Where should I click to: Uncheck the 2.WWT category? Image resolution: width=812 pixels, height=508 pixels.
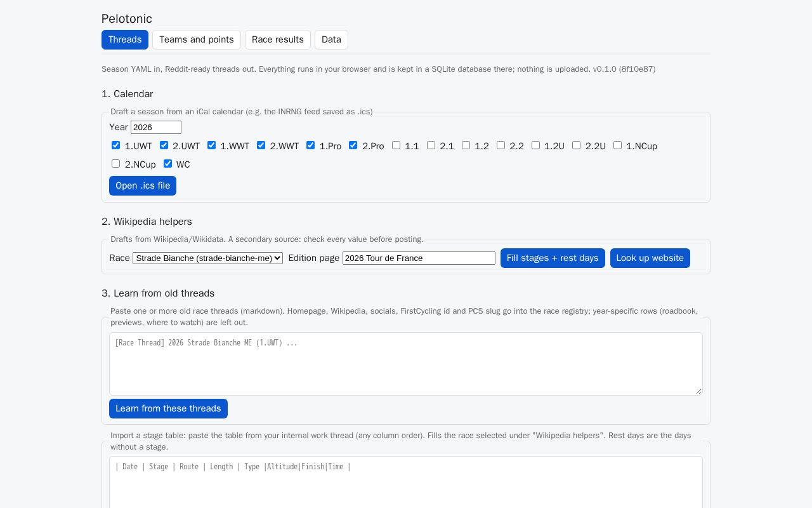click(261, 145)
